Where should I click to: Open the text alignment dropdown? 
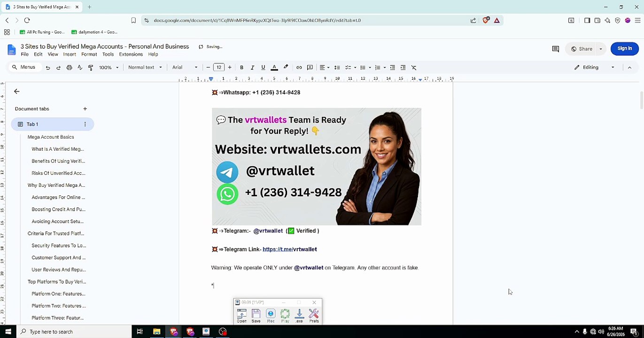[x=325, y=68]
